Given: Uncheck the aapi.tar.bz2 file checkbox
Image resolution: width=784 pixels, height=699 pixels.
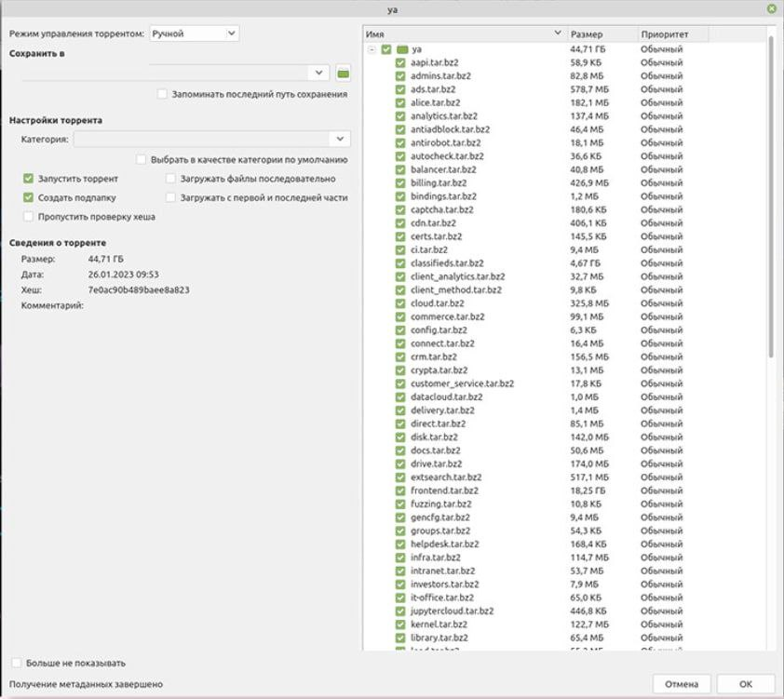Looking at the screenshot, I should 400,62.
